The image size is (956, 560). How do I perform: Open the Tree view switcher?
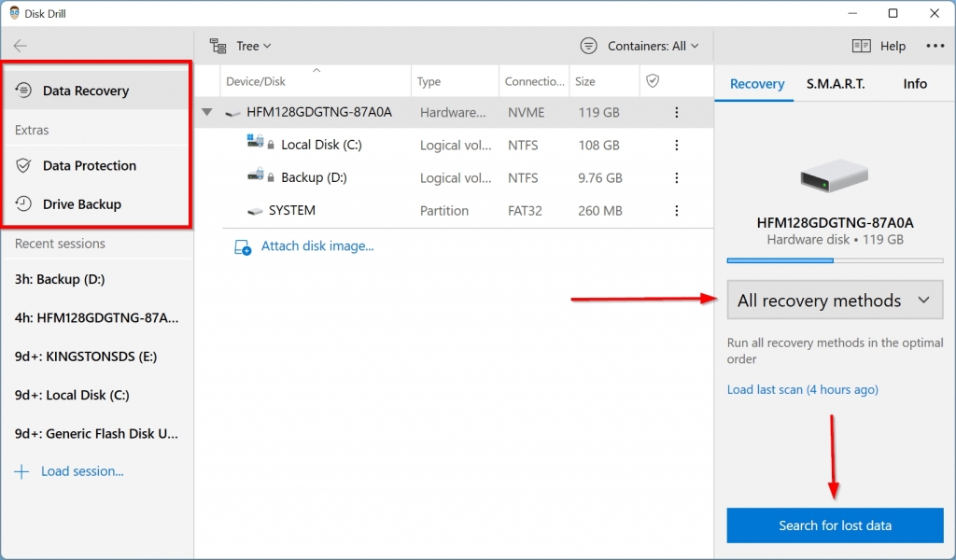[x=241, y=45]
